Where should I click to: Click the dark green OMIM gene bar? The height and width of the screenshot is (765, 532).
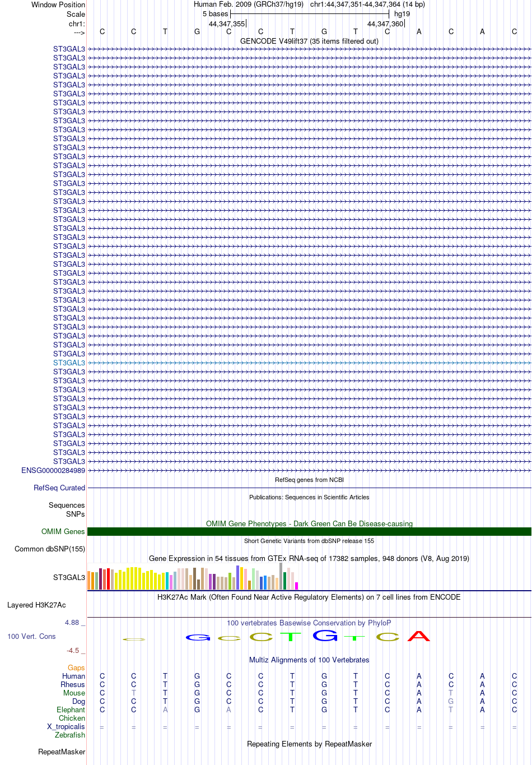309,531
